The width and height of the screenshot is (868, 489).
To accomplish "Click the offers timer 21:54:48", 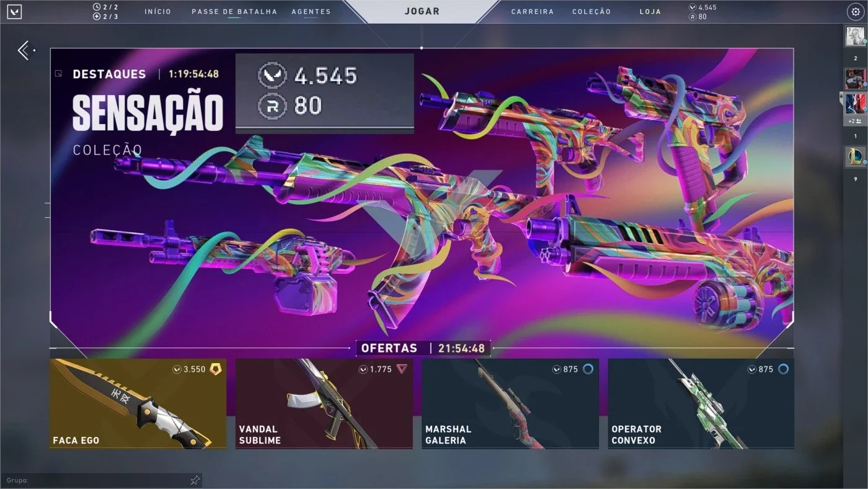I will pos(461,348).
